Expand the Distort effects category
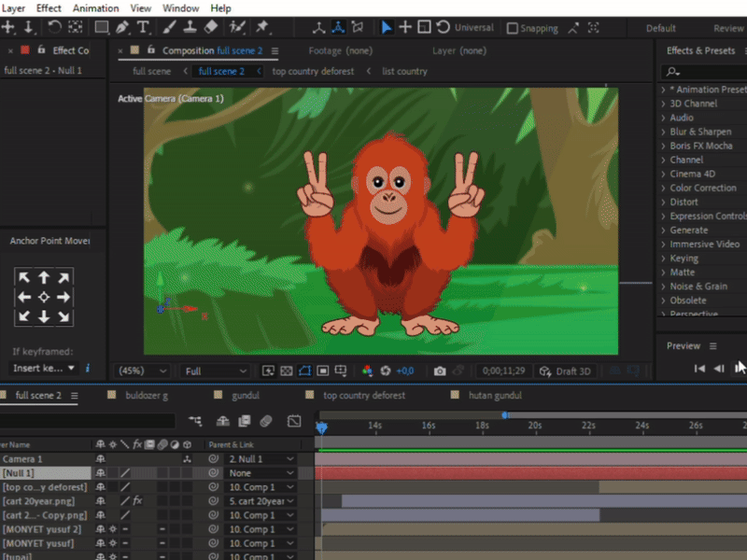 click(663, 202)
